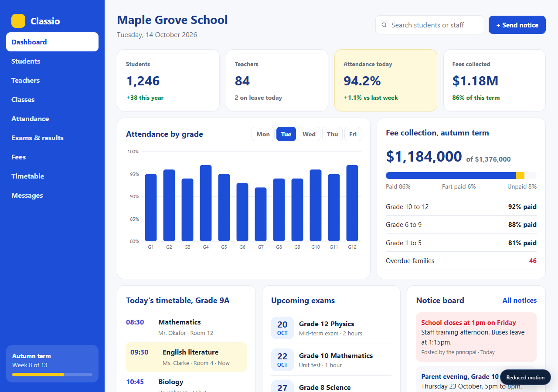558x392 pixels.
Task: Click the yellow Classio logo icon
Action: pos(18,21)
